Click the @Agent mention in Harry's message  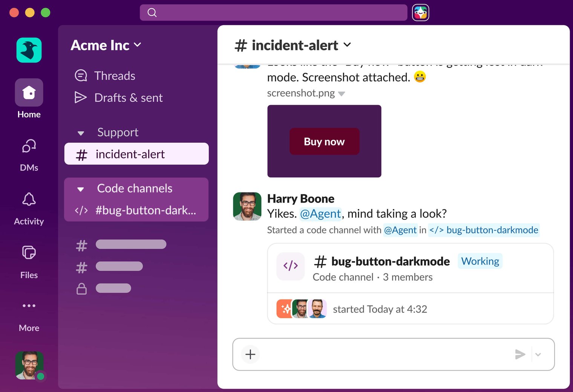tap(320, 214)
